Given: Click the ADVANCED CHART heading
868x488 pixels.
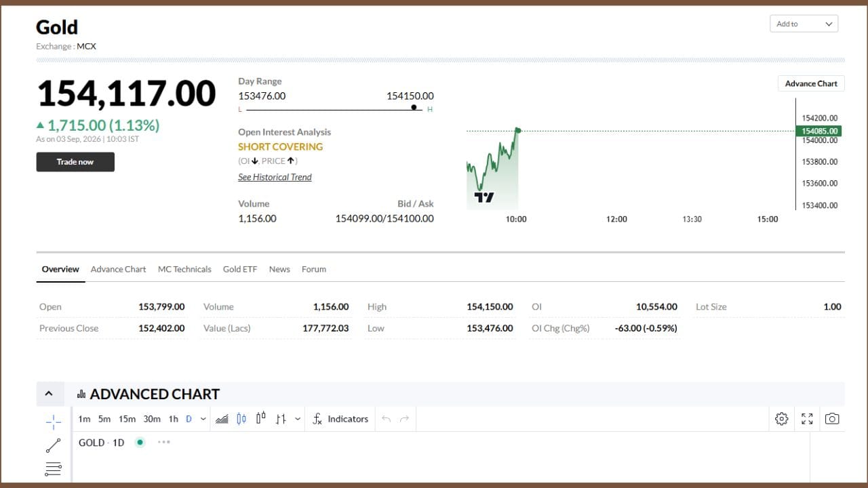Looking at the screenshot, I should tap(155, 394).
